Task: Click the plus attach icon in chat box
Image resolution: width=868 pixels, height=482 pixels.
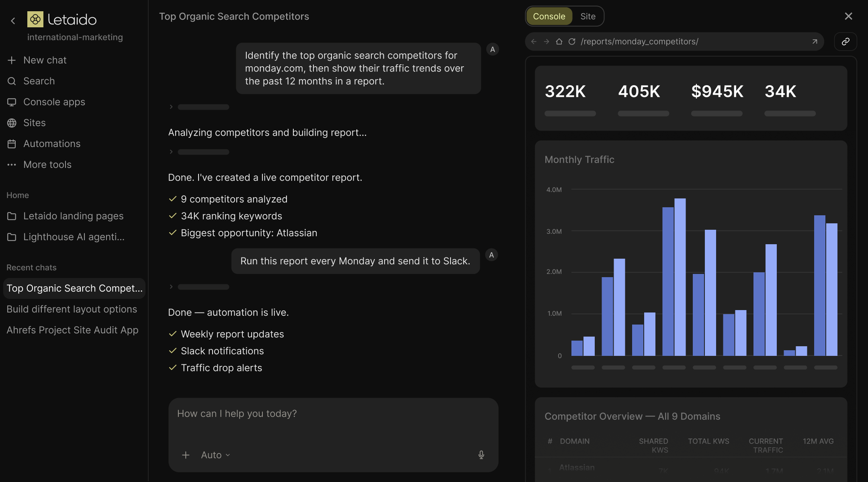Action: point(186,455)
